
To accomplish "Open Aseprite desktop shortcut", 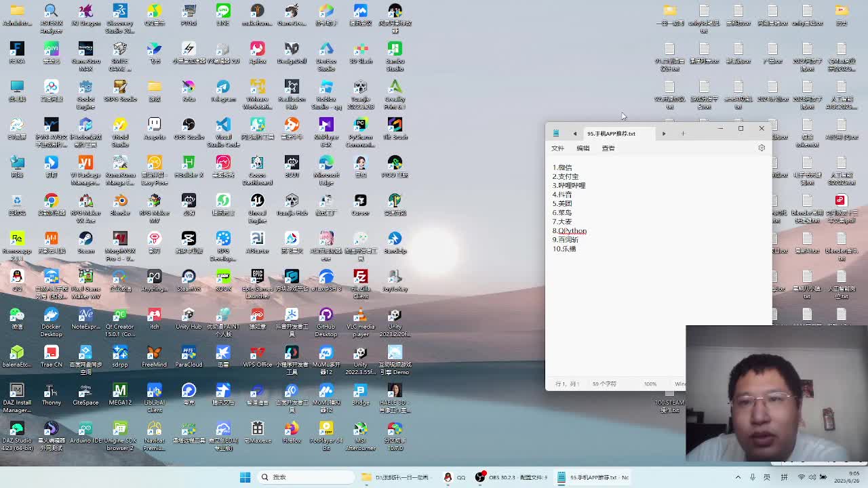I will click(x=155, y=129).
